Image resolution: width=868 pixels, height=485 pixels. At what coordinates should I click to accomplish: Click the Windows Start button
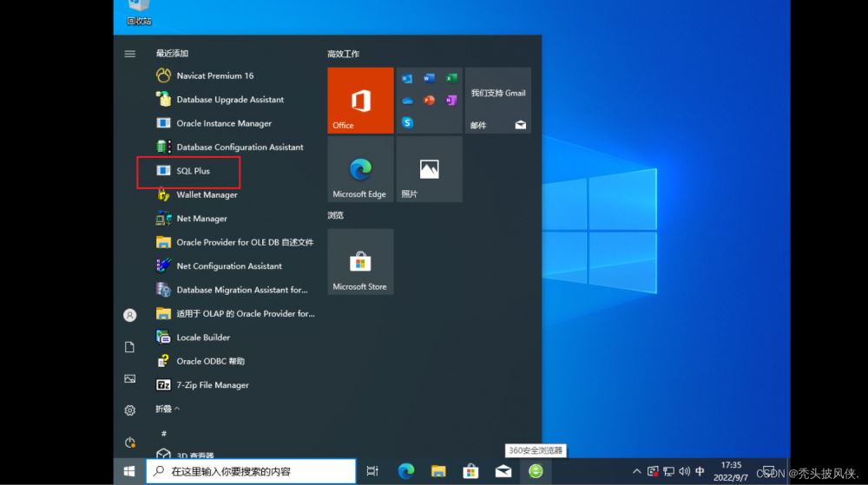tap(129, 471)
